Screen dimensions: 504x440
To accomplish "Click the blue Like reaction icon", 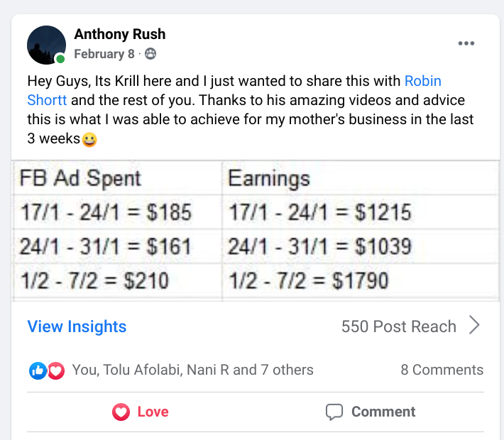I will coord(37,370).
